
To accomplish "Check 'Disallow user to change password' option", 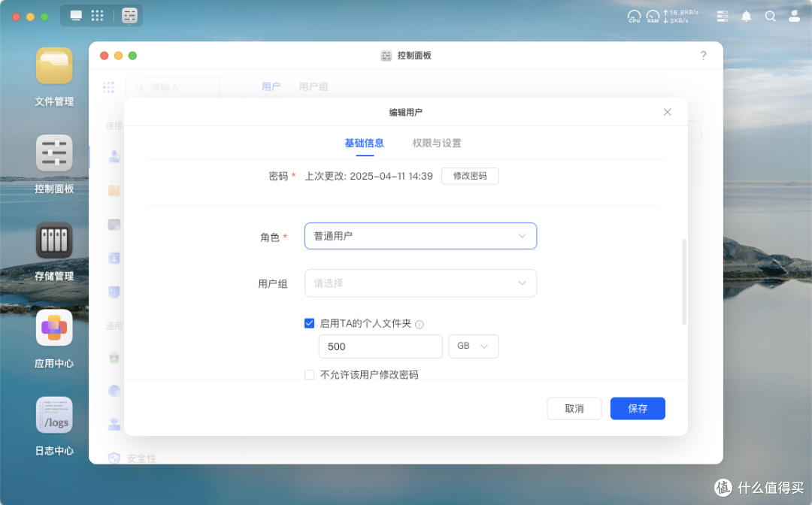I will [309, 374].
